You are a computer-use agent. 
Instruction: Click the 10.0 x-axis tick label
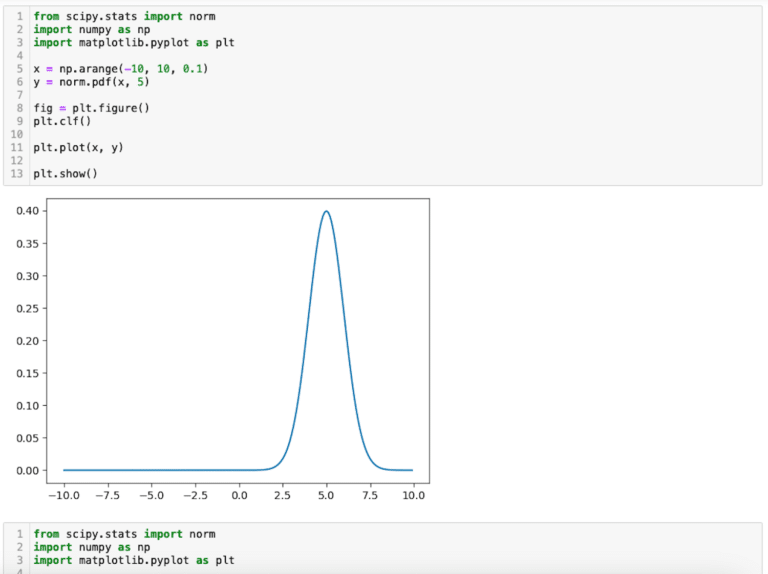click(x=414, y=495)
